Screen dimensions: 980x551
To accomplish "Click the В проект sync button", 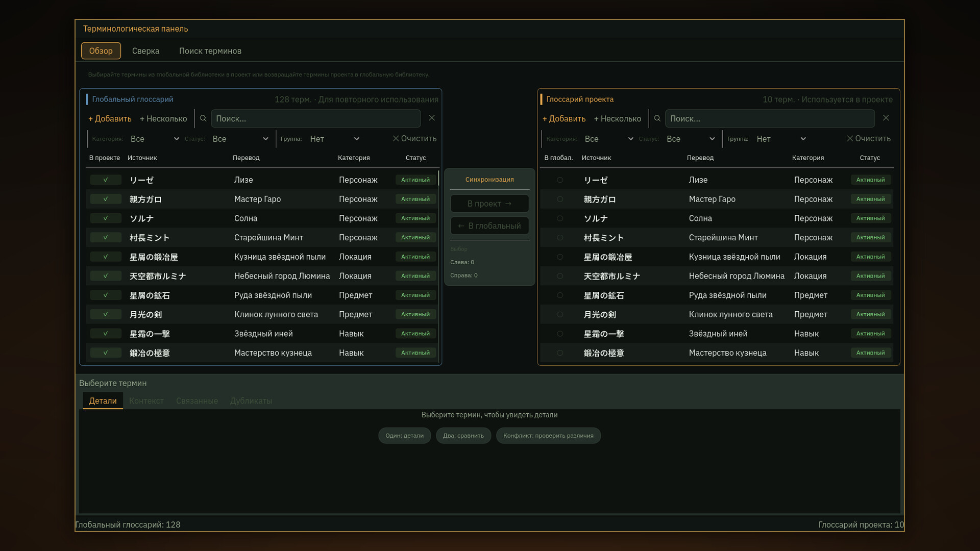I will click(489, 204).
